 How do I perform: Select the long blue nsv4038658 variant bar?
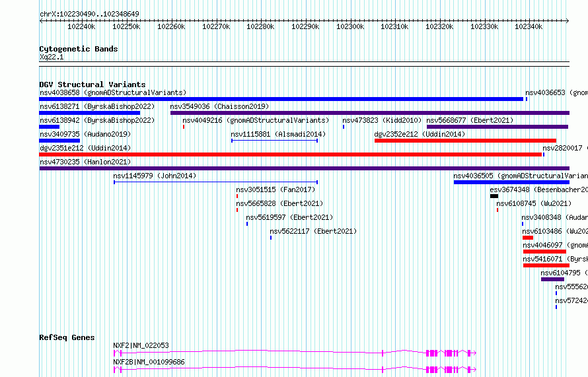click(281, 99)
